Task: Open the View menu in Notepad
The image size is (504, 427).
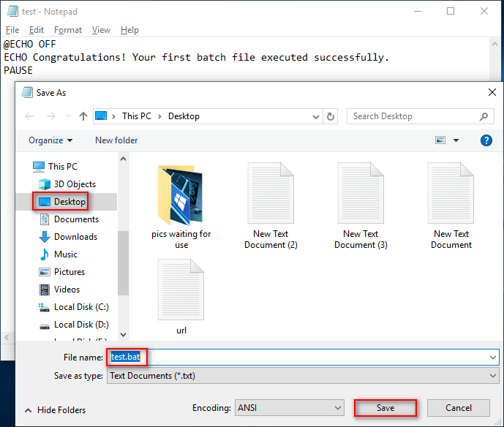Action: tap(101, 30)
